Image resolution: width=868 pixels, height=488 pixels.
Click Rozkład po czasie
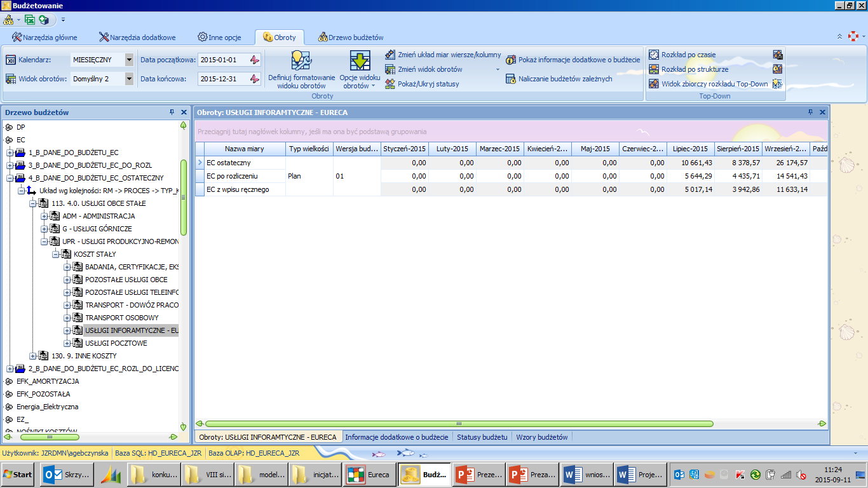(x=682, y=55)
